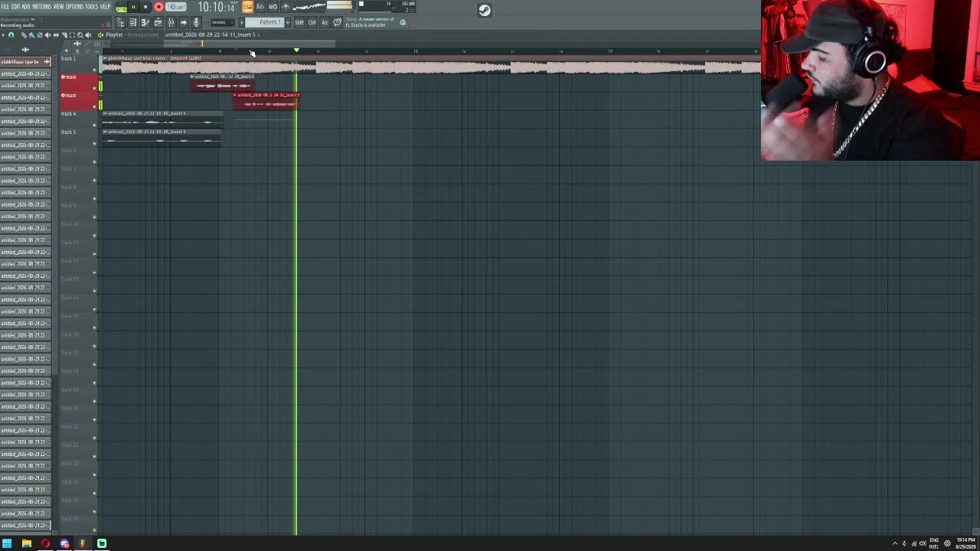Select the Paint brush tool in Playlist toolbar
Viewport: 980px width, 551px height.
tap(31, 35)
